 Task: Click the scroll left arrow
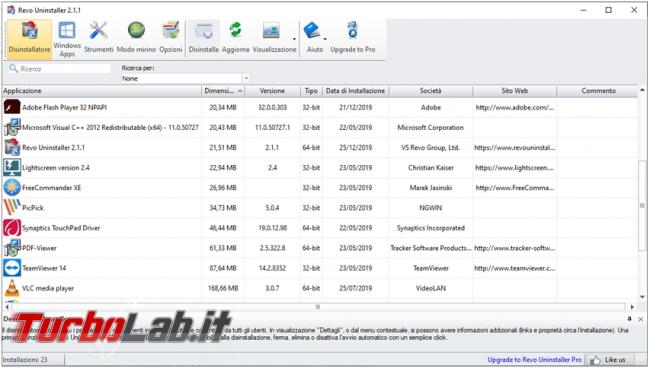coord(7,307)
